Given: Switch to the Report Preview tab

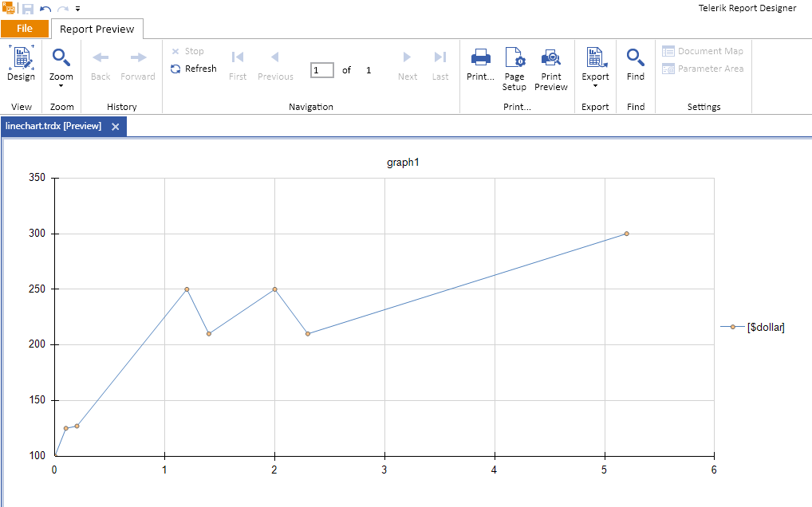Looking at the screenshot, I should [97, 28].
